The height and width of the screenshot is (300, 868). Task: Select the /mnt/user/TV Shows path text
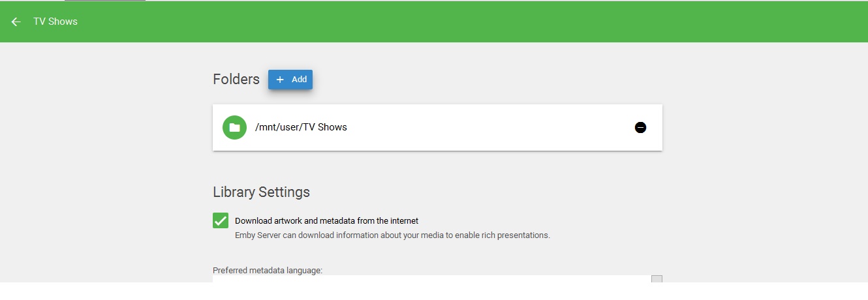pos(301,127)
